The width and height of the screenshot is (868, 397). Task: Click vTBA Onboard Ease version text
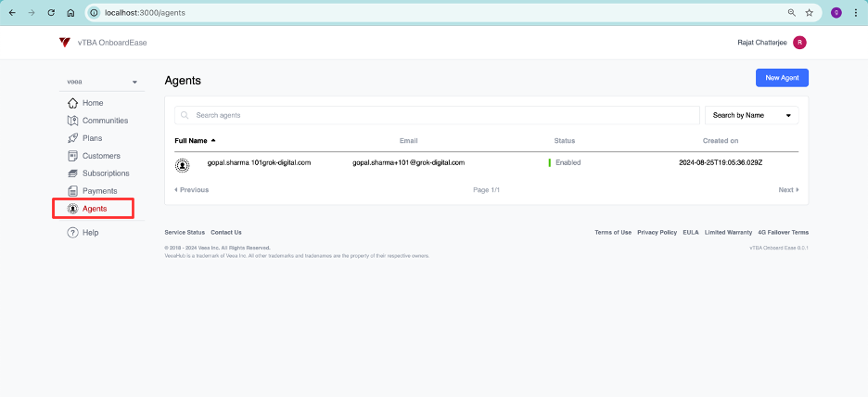click(x=779, y=248)
